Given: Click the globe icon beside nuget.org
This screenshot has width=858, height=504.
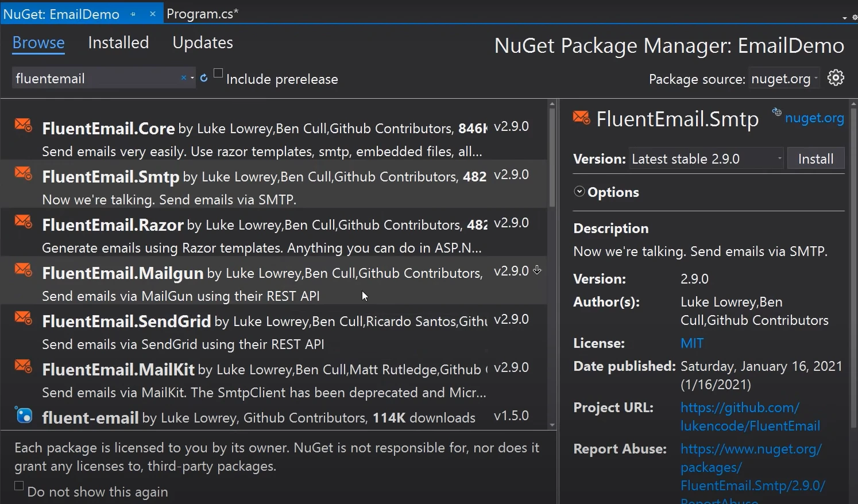Looking at the screenshot, I should [776, 112].
